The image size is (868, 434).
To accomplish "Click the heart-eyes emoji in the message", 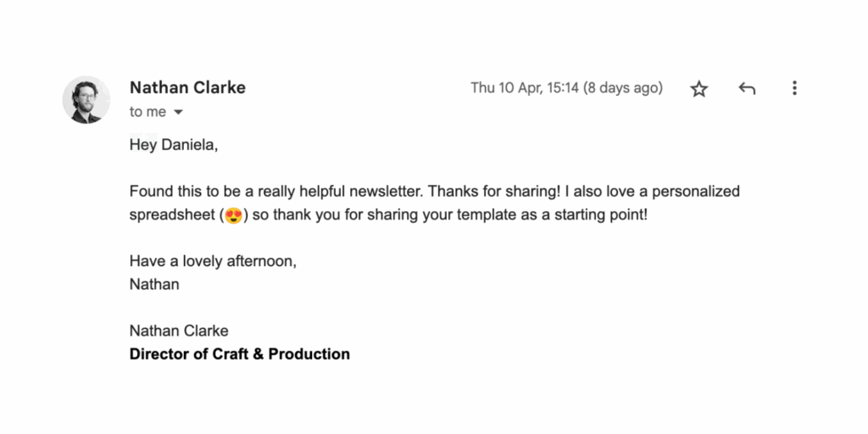I will point(234,214).
